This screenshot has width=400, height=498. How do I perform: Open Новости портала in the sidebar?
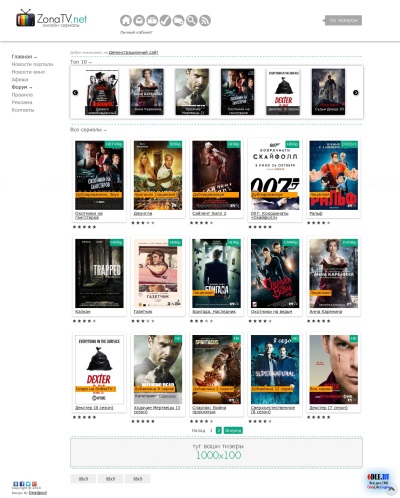point(32,64)
